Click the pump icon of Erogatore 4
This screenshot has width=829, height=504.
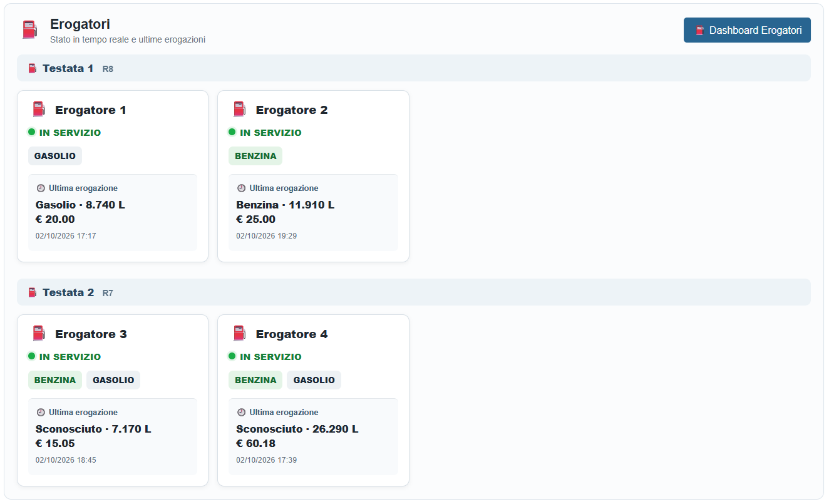(x=239, y=334)
